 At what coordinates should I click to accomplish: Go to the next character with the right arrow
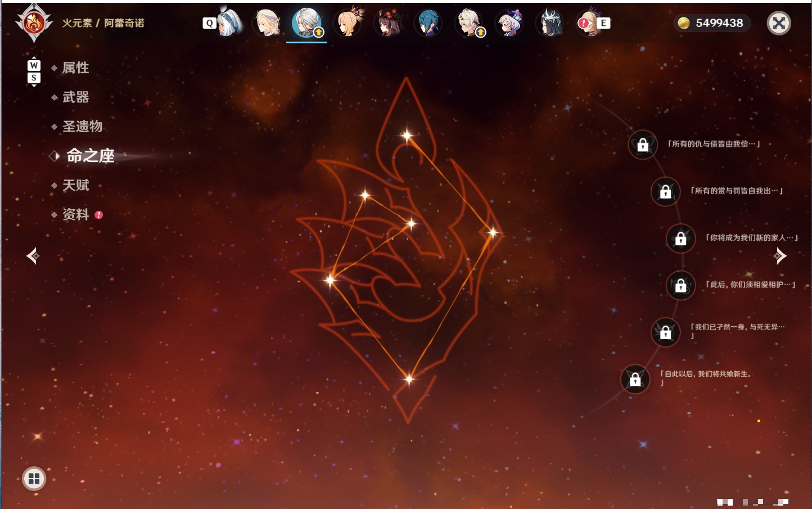(x=780, y=256)
